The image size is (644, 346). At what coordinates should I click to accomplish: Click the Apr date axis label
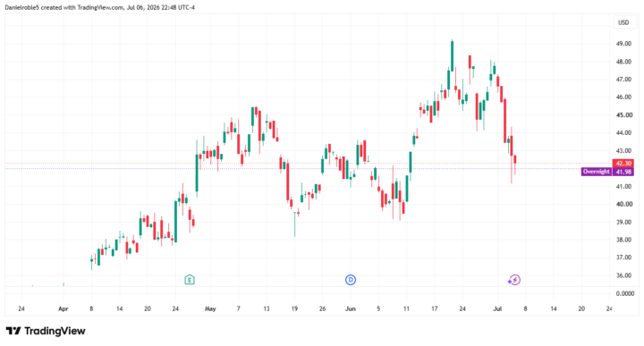point(64,308)
